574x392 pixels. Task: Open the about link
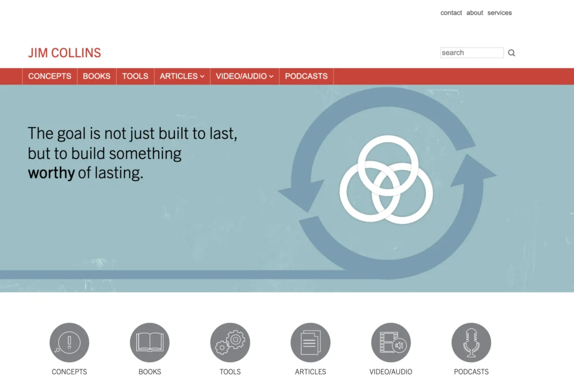click(x=475, y=13)
